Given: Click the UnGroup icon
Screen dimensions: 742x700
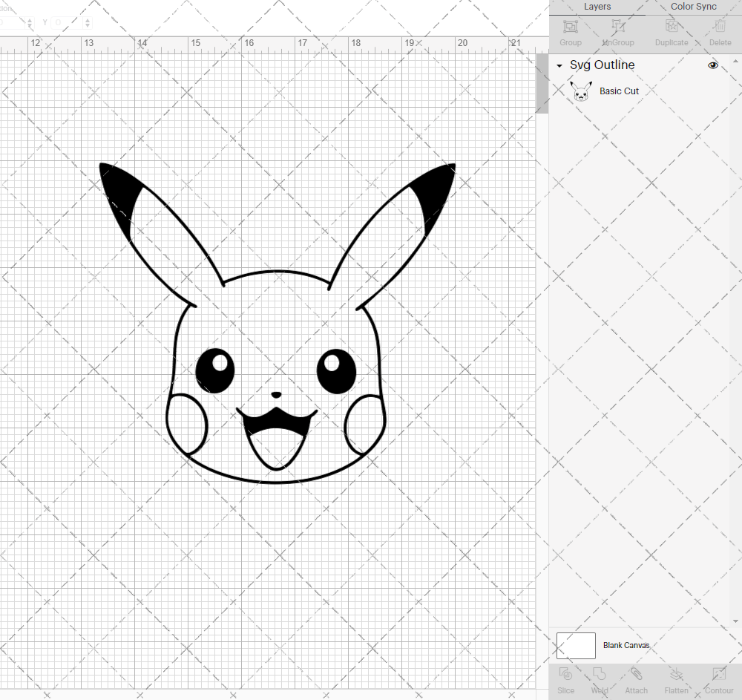Looking at the screenshot, I should coord(618,27).
